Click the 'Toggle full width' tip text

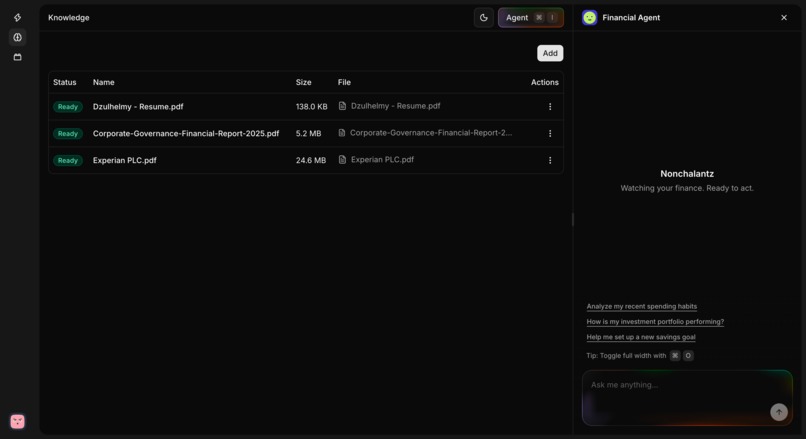coord(626,356)
